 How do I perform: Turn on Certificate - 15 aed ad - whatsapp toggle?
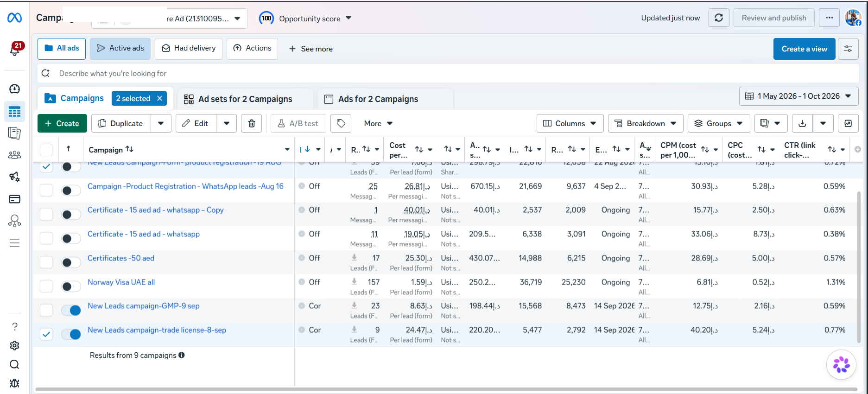pyautogui.click(x=71, y=238)
